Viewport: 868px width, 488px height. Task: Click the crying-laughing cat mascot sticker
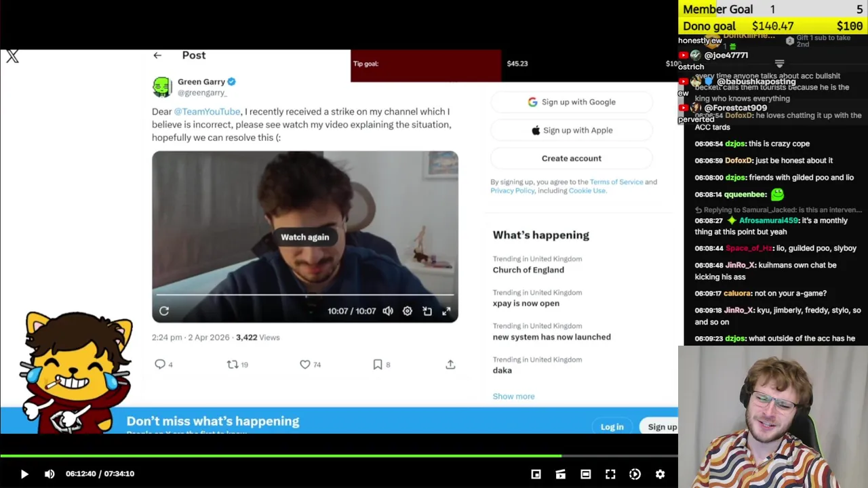click(x=77, y=371)
